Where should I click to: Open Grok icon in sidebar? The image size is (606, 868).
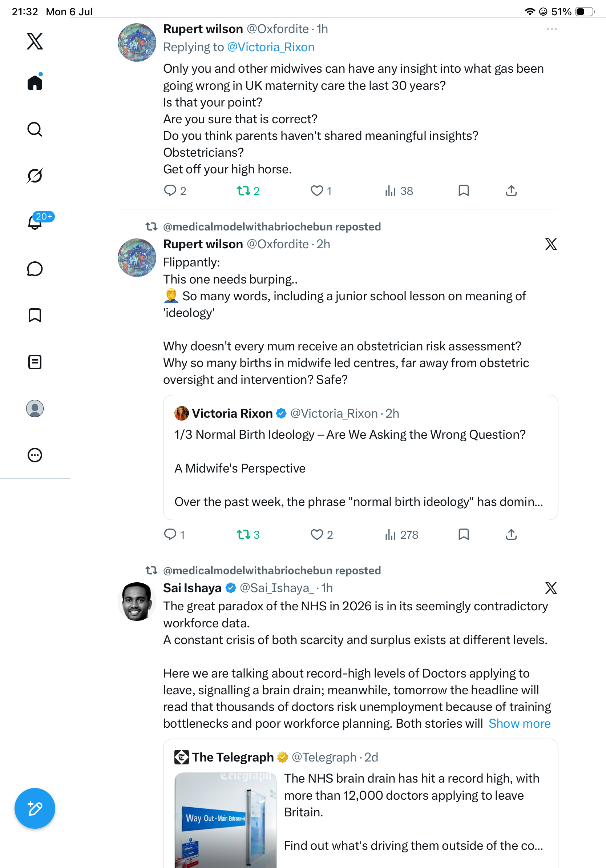coord(35,176)
